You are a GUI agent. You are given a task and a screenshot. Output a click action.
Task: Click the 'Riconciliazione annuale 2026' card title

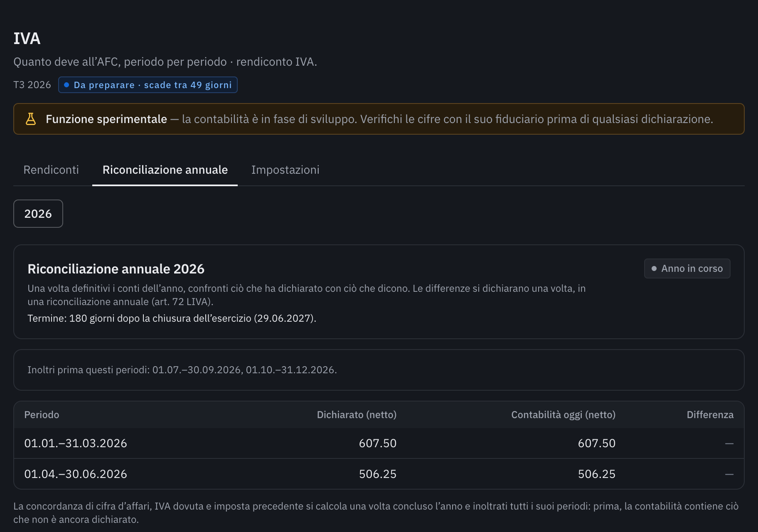[116, 269]
